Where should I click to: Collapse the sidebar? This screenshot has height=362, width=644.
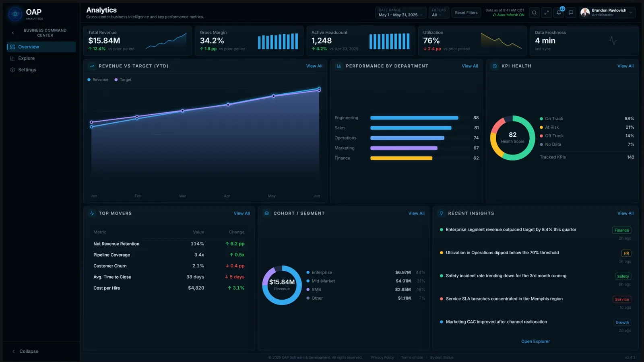pyautogui.click(x=25, y=352)
